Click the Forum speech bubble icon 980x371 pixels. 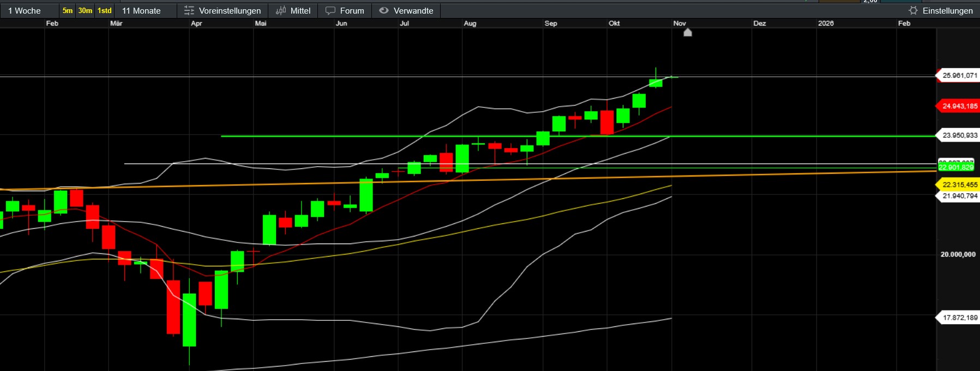[330, 11]
